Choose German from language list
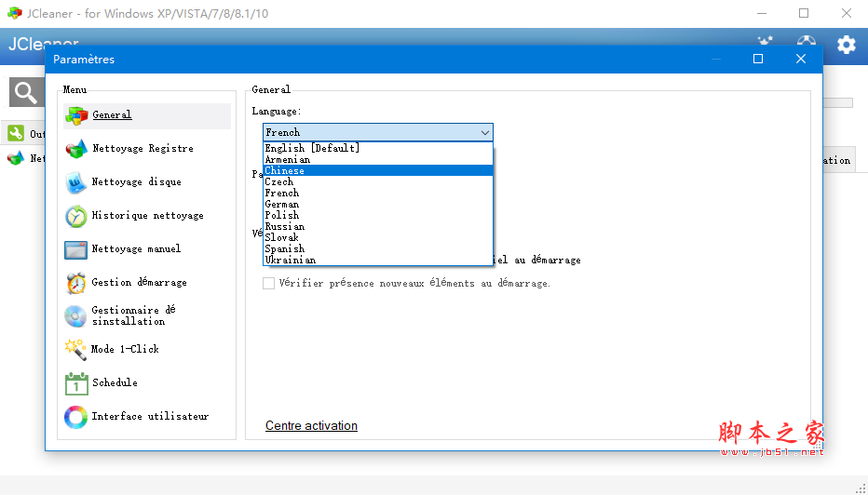Viewport: 868px width, 495px height. click(378, 204)
